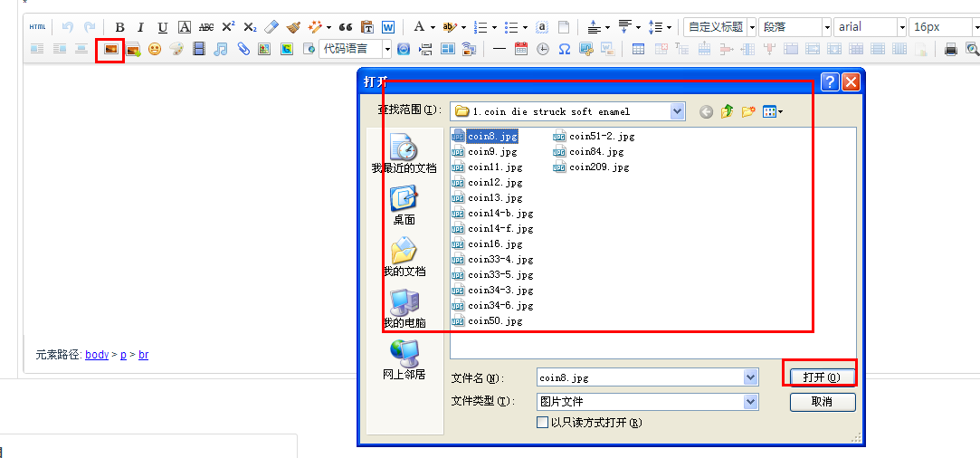Select the file coin50.jpg
The height and width of the screenshot is (458, 980).
pyautogui.click(x=487, y=321)
